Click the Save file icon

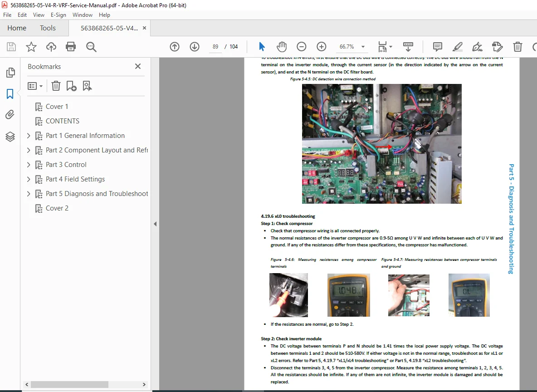point(11,47)
